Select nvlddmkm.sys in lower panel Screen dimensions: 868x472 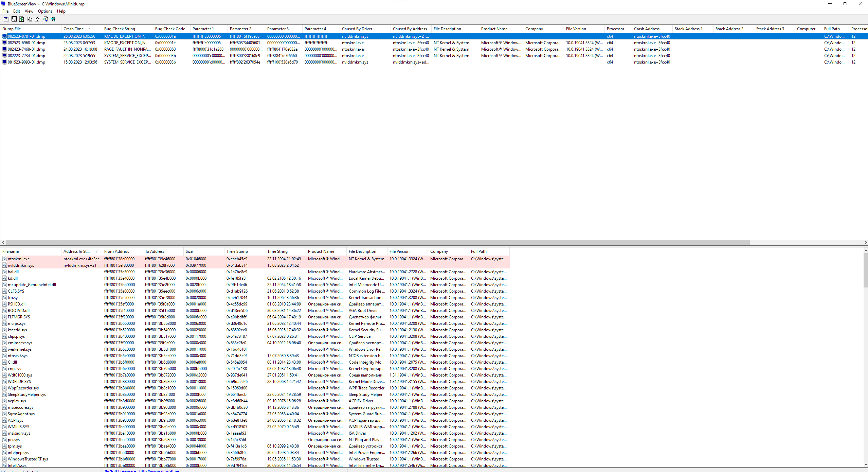tap(21, 265)
